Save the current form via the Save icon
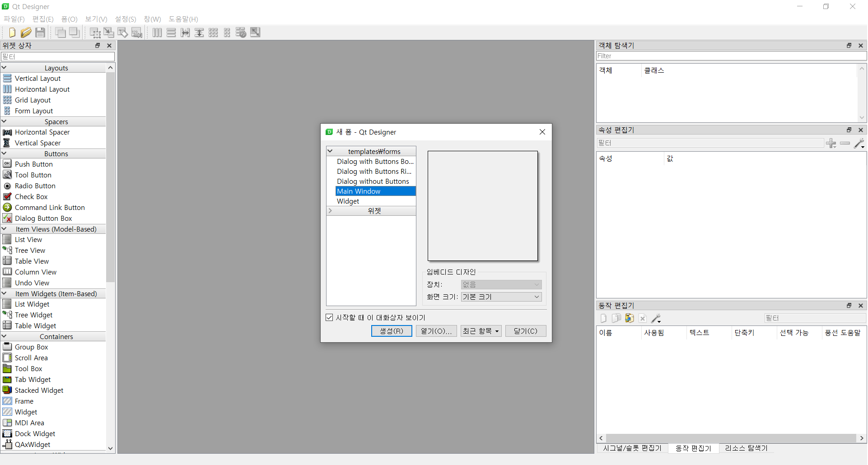The image size is (868, 465). pyautogui.click(x=40, y=32)
